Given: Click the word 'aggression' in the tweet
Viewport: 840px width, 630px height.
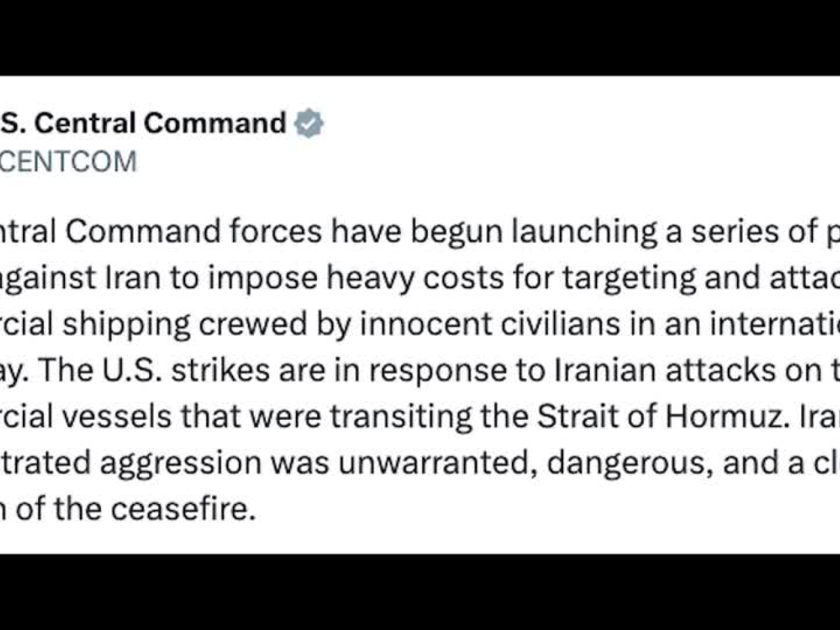Looking at the screenshot, I should 182,463.
